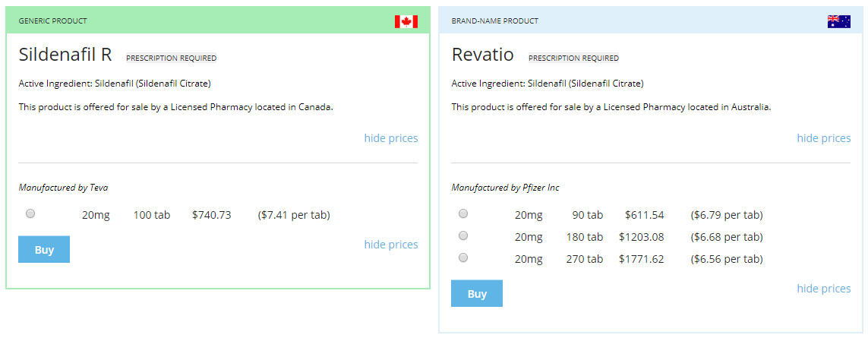Click the Prescription Required badge next to Sildenafil R

click(x=171, y=58)
